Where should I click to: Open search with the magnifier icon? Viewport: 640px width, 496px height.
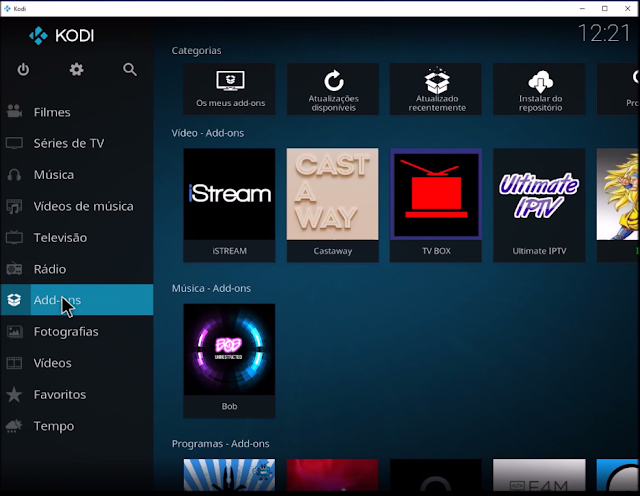point(130,69)
